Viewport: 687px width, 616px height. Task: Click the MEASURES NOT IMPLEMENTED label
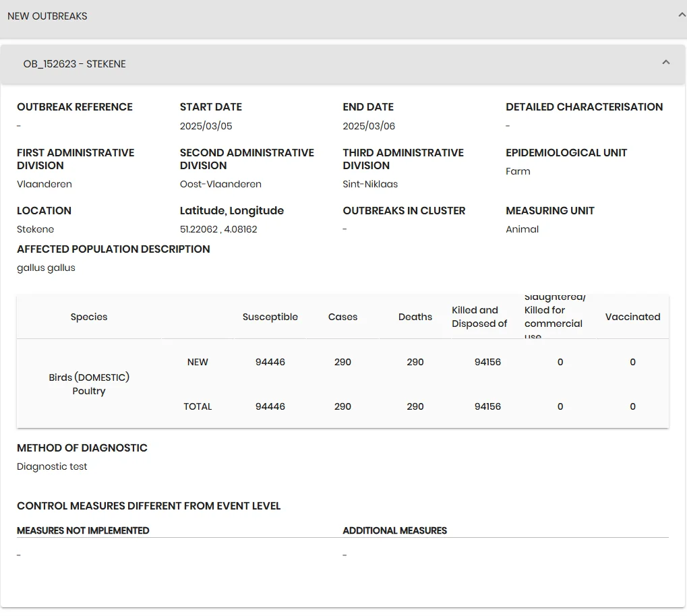coord(83,530)
